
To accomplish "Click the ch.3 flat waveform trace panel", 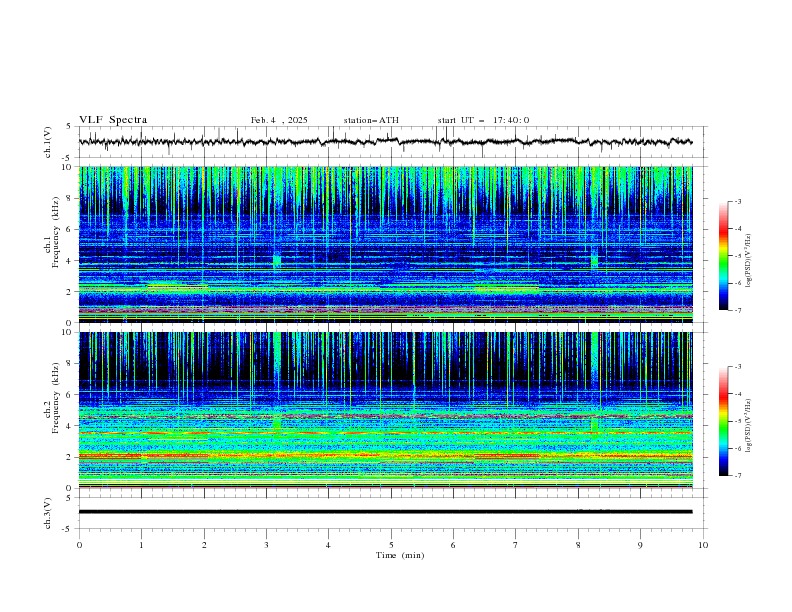I will pyautogui.click(x=393, y=513).
